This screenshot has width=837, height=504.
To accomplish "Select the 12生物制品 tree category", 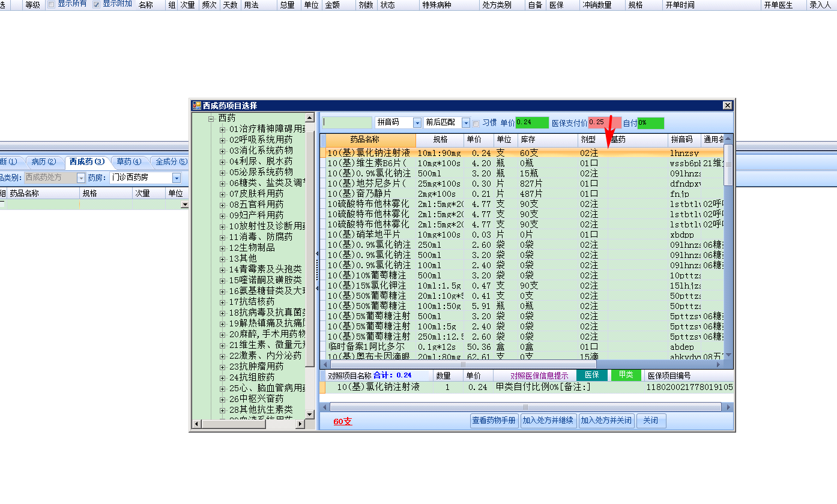I will pyautogui.click(x=252, y=248).
